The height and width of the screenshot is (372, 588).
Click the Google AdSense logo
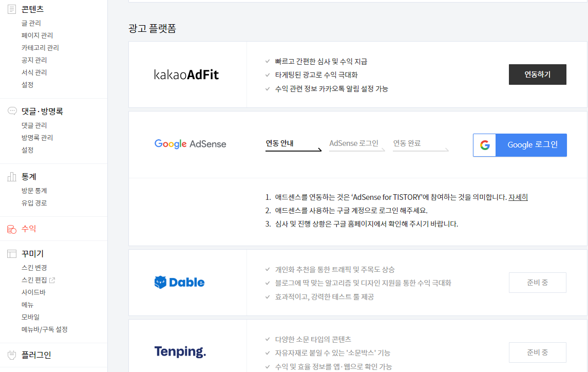pyautogui.click(x=190, y=144)
